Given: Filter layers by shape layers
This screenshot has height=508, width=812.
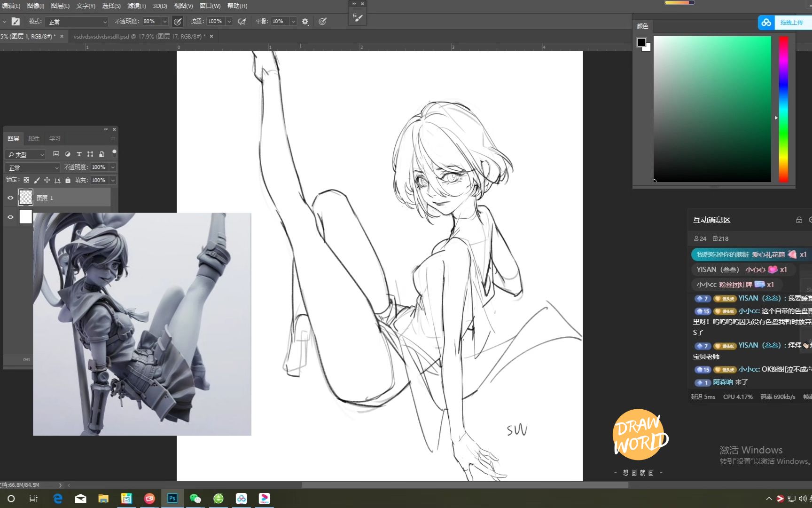Looking at the screenshot, I should 90,154.
